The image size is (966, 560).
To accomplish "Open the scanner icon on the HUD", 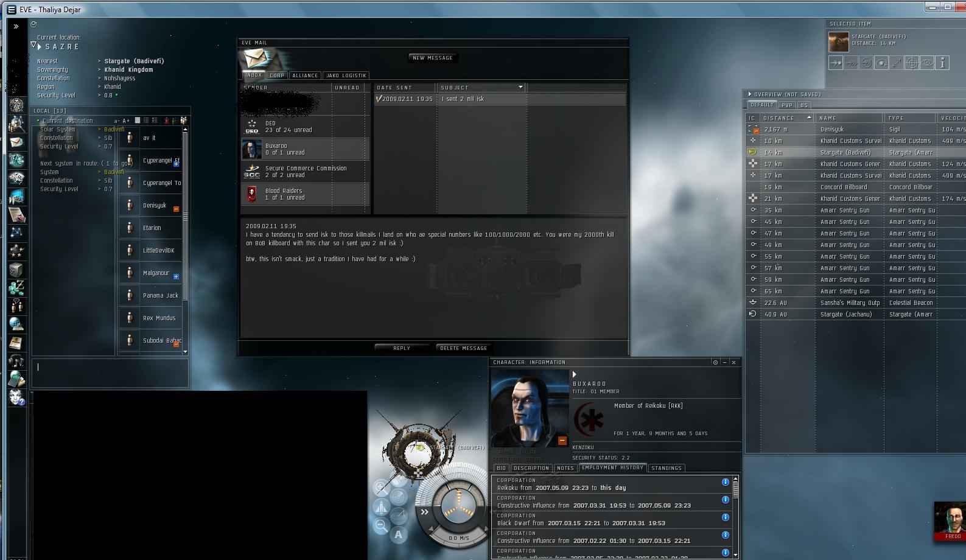I will 399,497.
